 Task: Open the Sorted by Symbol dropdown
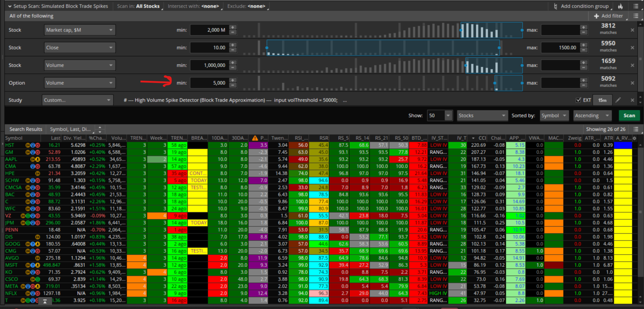554,116
